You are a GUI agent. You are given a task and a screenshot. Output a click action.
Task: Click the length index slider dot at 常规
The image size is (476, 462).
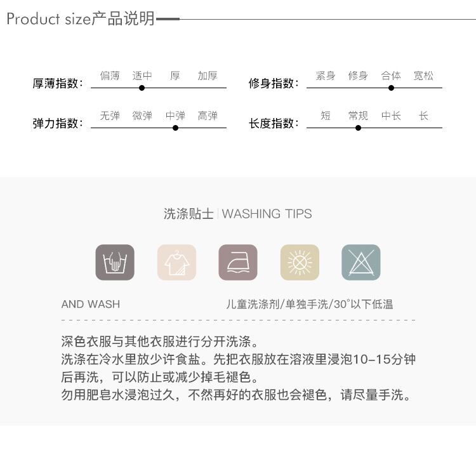pyautogui.click(x=358, y=128)
